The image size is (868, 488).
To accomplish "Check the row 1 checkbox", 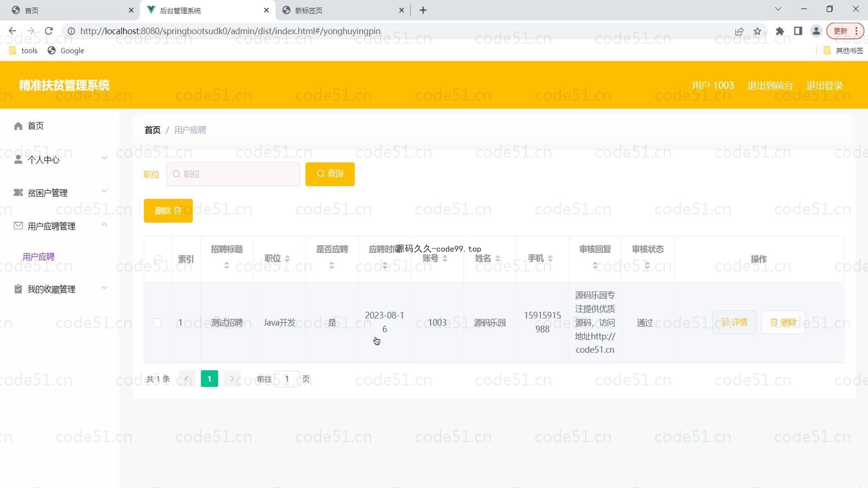I will pyautogui.click(x=157, y=323).
